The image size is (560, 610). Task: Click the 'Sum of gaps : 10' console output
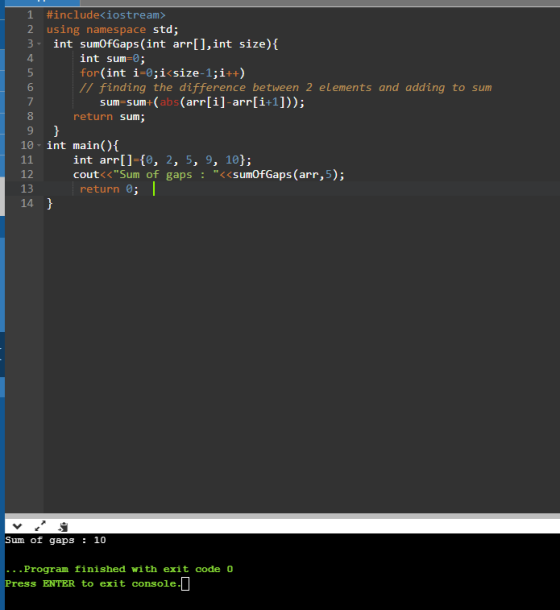pyautogui.click(x=55, y=540)
